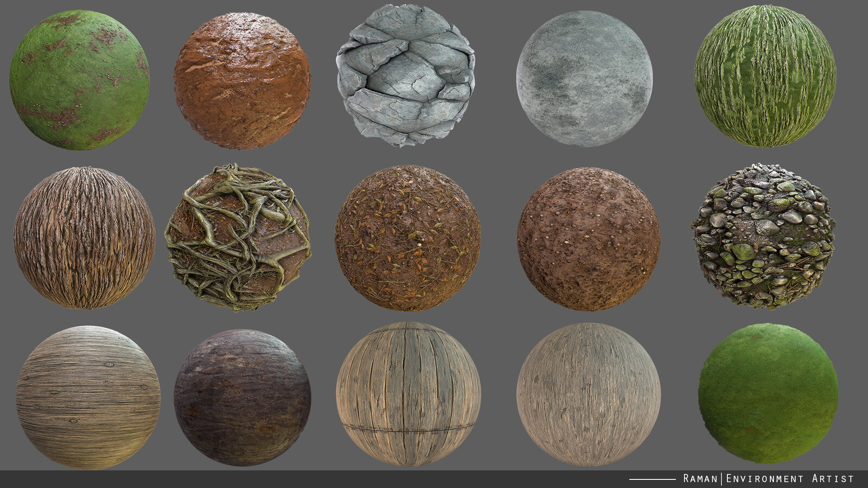This screenshot has height=488, width=868.
Task: Pick the dark purple-brown bark sphere
Action: (242, 397)
